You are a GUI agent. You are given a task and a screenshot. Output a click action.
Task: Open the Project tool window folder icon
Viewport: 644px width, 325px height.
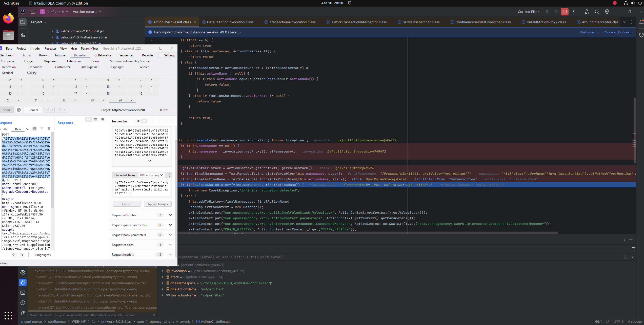23,22
